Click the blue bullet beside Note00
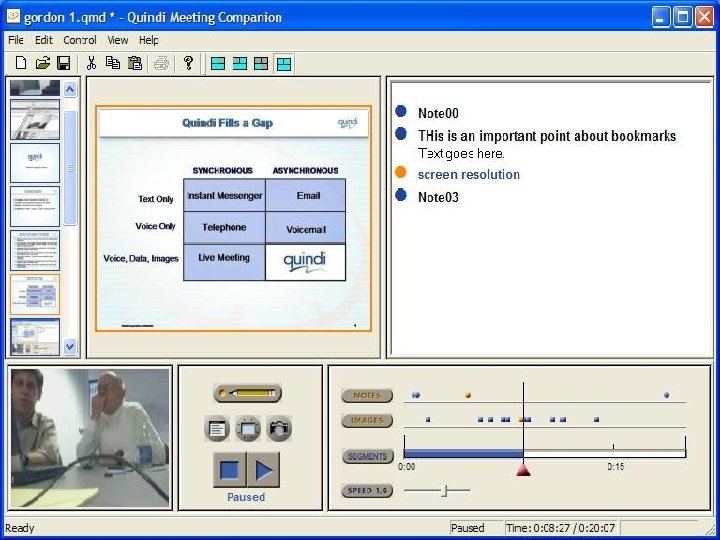The height and width of the screenshot is (540, 720). tap(401, 111)
